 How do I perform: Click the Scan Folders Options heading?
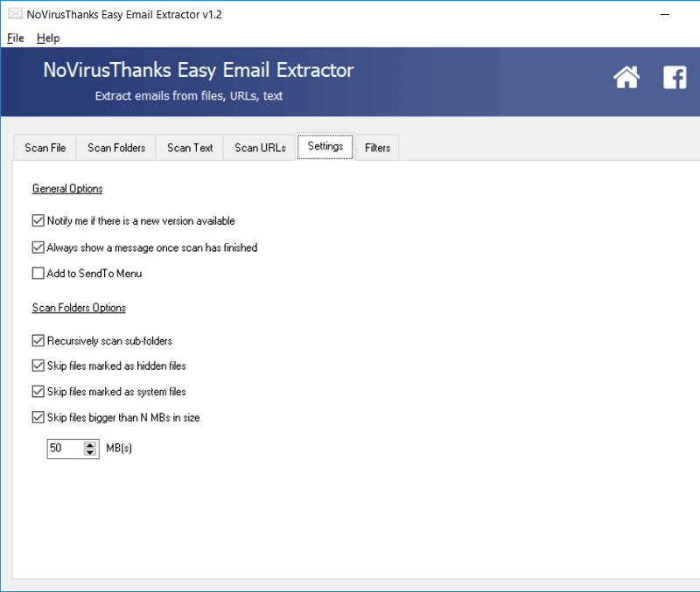[79, 308]
